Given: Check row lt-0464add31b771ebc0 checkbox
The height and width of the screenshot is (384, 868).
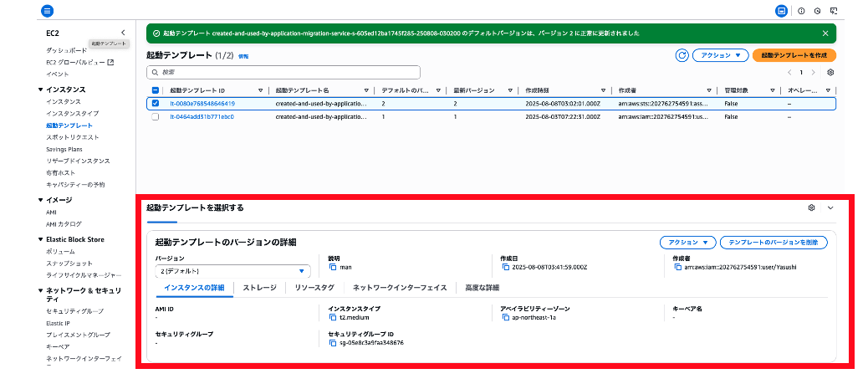Looking at the screenshot, I should 156,117.
